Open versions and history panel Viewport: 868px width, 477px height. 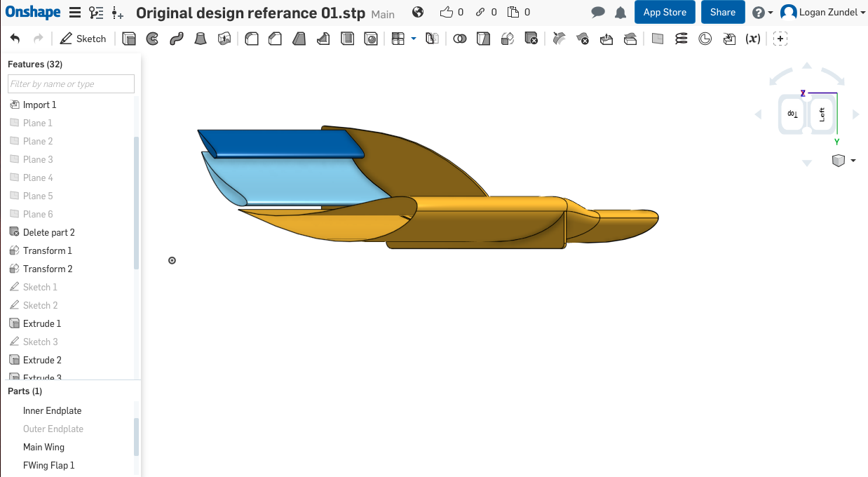pyautogui.click(x=97, y=12)
